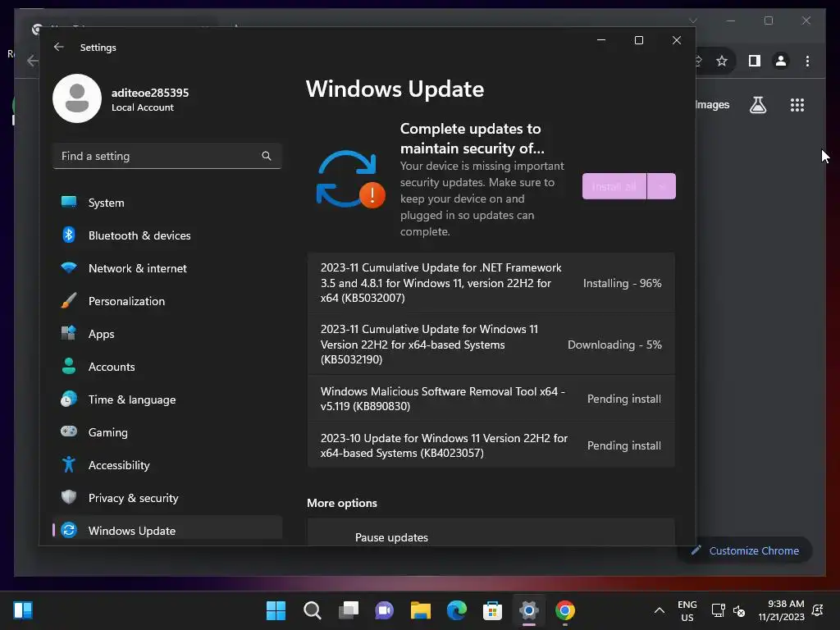840x630 pixels.
Task: Click the Images link in Chrome
Action: pyautogui.click(x=712, y=105)
